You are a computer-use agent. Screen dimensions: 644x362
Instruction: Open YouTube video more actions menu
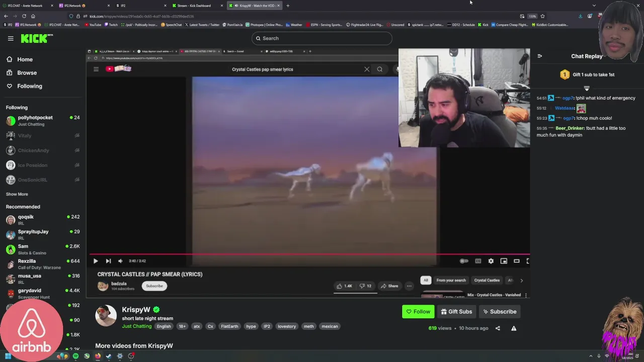click(x=409, y=286)
